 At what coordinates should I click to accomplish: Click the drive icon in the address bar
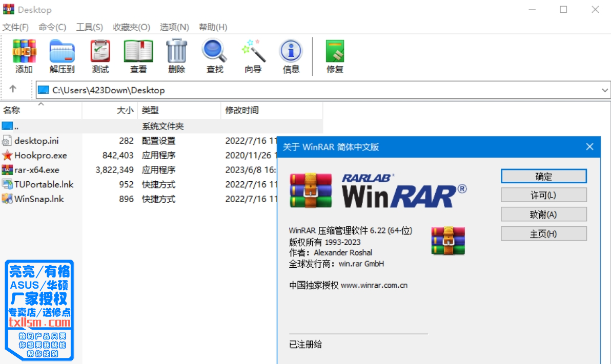(x=43, y=90)
